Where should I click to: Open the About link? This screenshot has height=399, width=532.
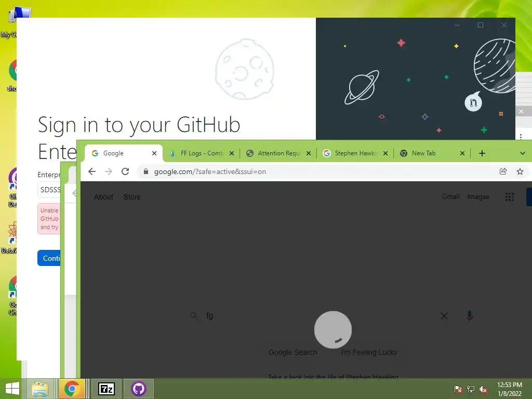[103, 197]
